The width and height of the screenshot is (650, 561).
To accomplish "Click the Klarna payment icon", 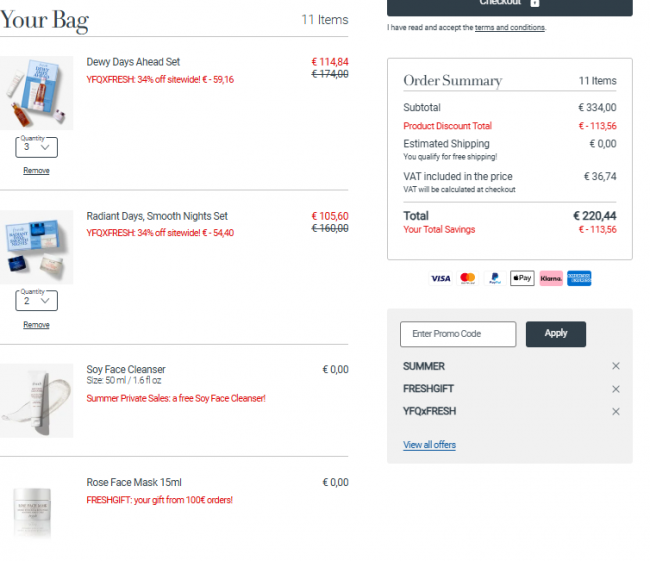I will tap(551, 278).
